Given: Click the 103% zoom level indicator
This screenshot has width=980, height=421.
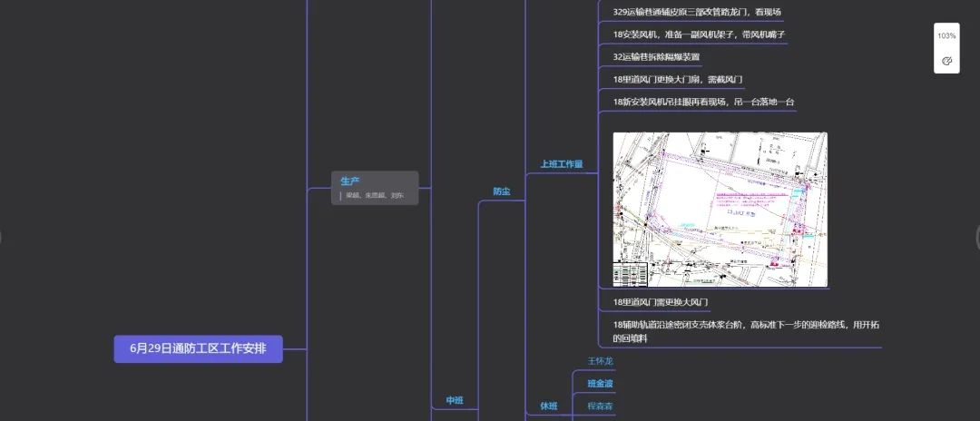Looking at the screenshot, I should [946, 35].
